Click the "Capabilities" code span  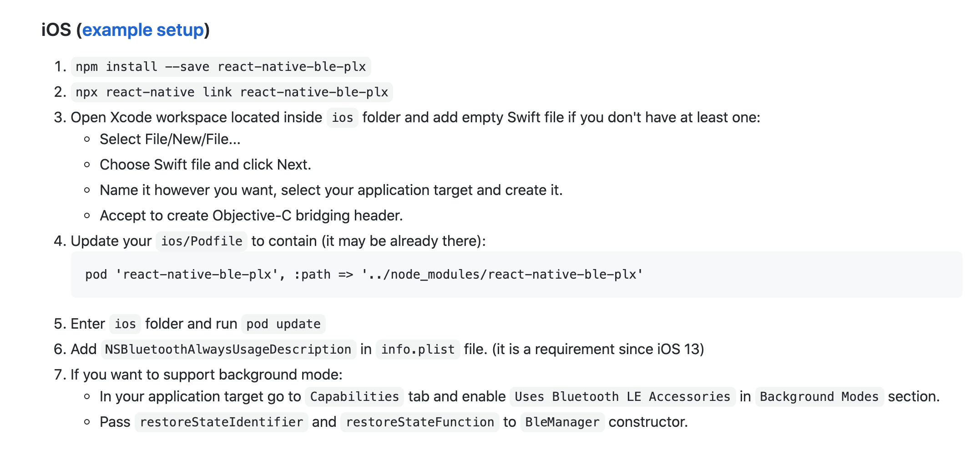pyautogui.click(x=354, y=396)
